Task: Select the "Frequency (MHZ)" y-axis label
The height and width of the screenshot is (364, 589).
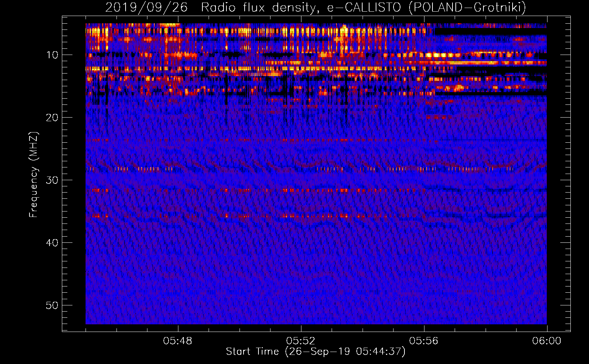Action: tap(33, 175)
